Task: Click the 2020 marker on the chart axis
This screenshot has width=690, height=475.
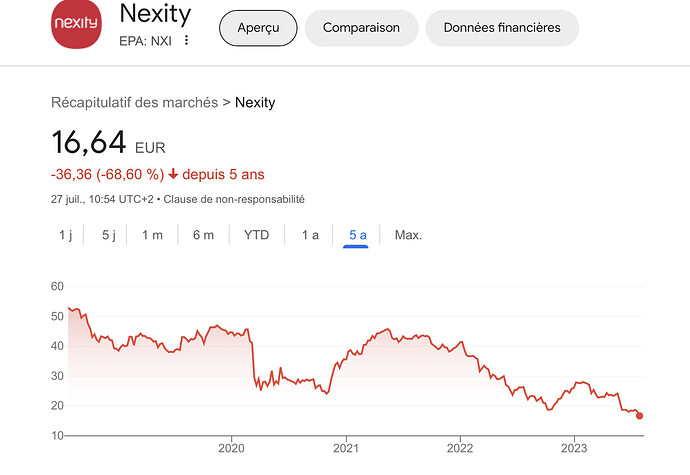Action: pos(231,448)
